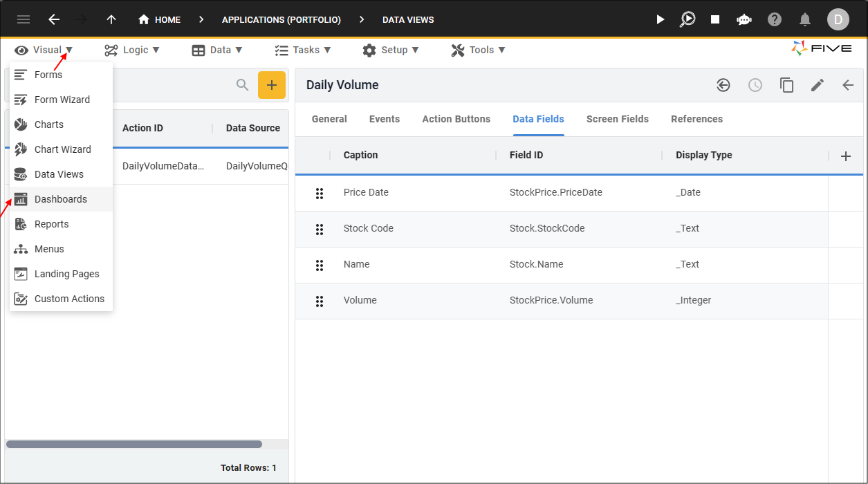
Task: Click drag handle for Stock Code row
Action: [x=320, y=229]
